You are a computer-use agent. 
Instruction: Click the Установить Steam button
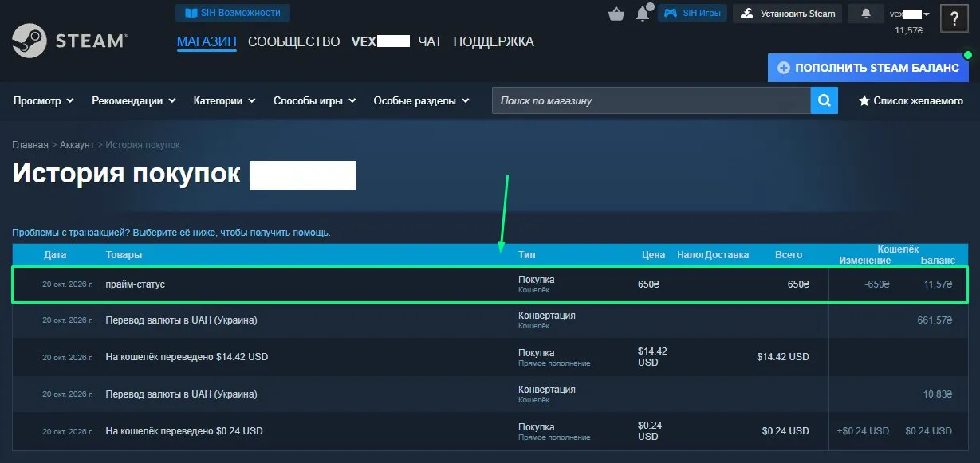click(x=787, y=14)
